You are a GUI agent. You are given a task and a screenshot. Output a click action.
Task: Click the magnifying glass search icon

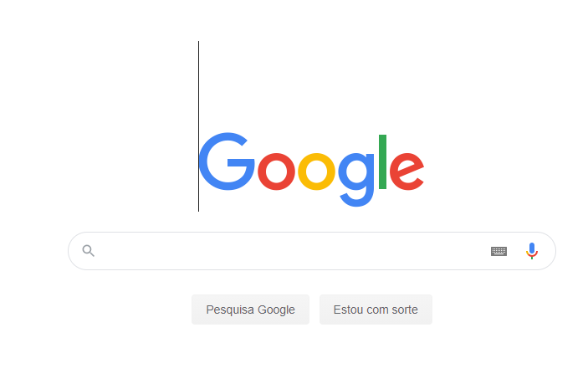pyautogui.click(x=89, y=250)
